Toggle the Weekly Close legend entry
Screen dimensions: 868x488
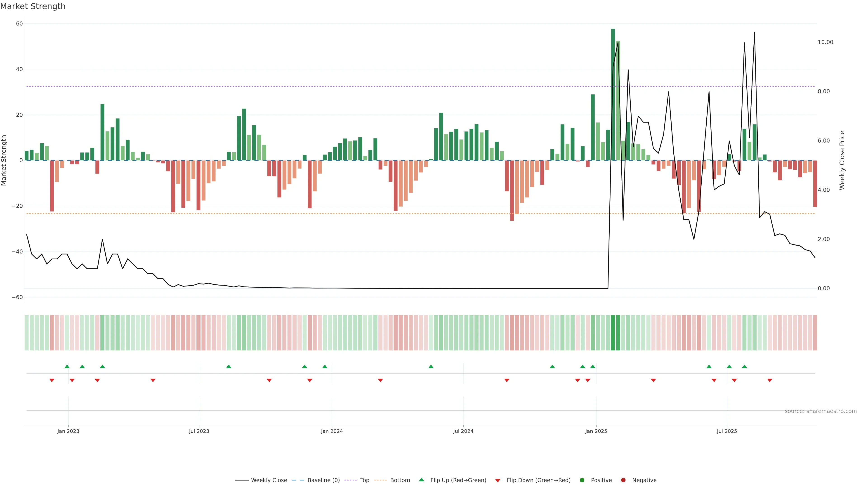pyautogui.click(x=269, y=480)
